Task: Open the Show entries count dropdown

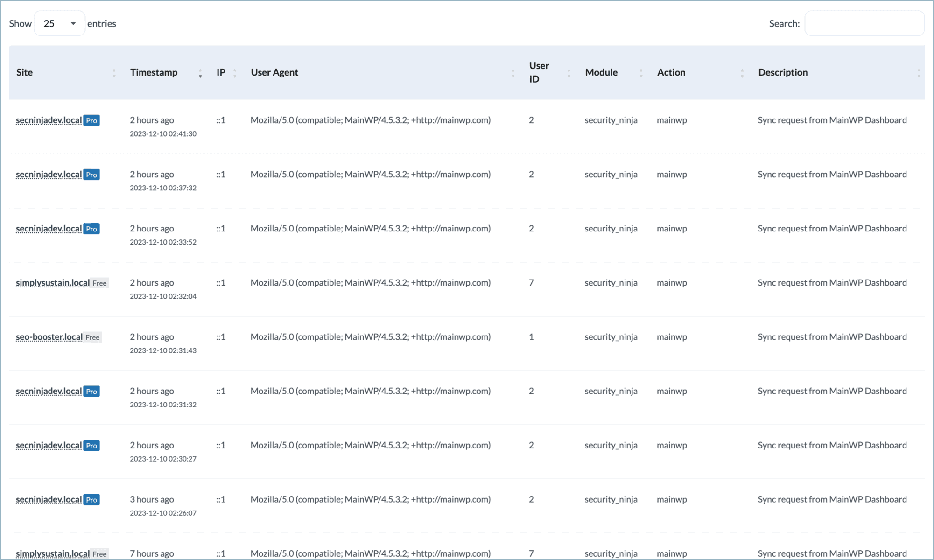Action: click(x=59, y=23)
